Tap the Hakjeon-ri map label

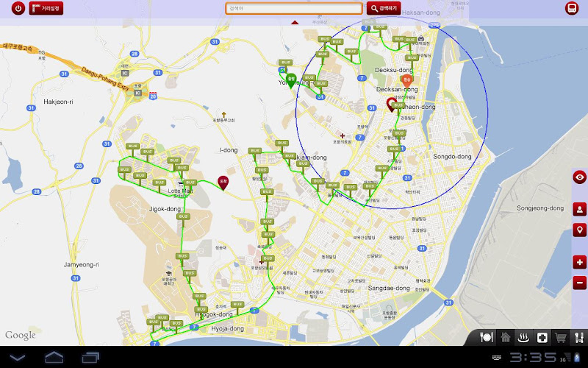pyautogui.click(x=58, y=102)
